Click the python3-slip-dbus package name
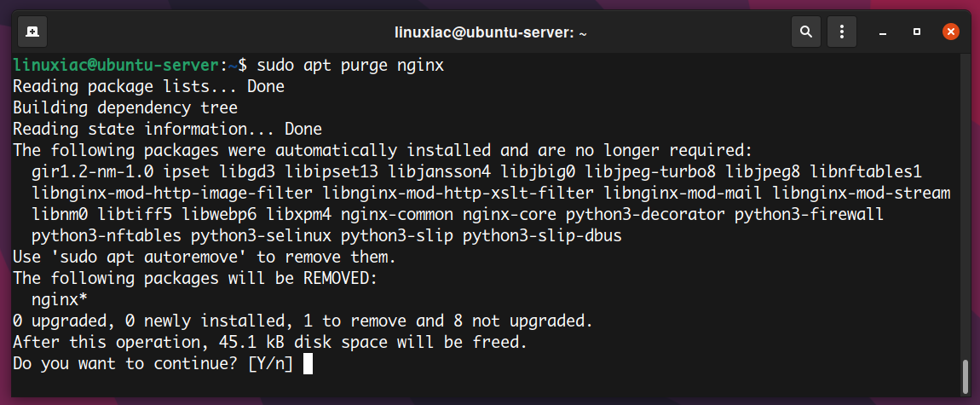Screen dimensions: 980x405 [543, 236]
